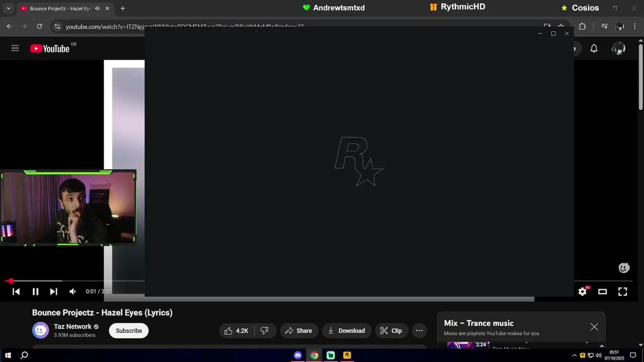This screenshot has width=644, height=362.
Task: Switch to theater mode
Action: pyautogui.click(x=602, y=292)
